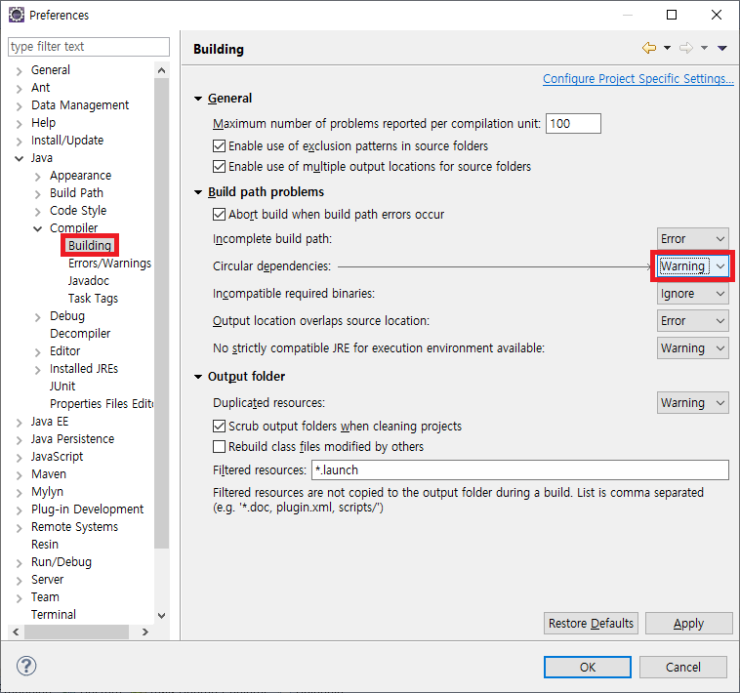Open the Circular dependencies dropdown
Screen dimensions: 740x693
pos(693,267)
